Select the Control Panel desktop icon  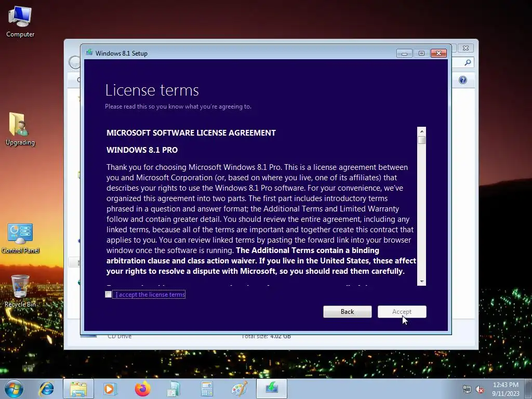20,238
